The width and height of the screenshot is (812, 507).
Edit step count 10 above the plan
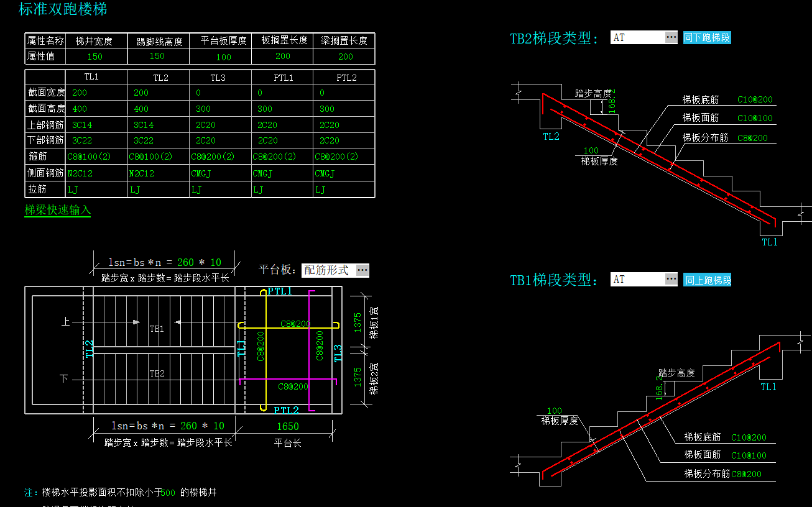coord(216,263)
